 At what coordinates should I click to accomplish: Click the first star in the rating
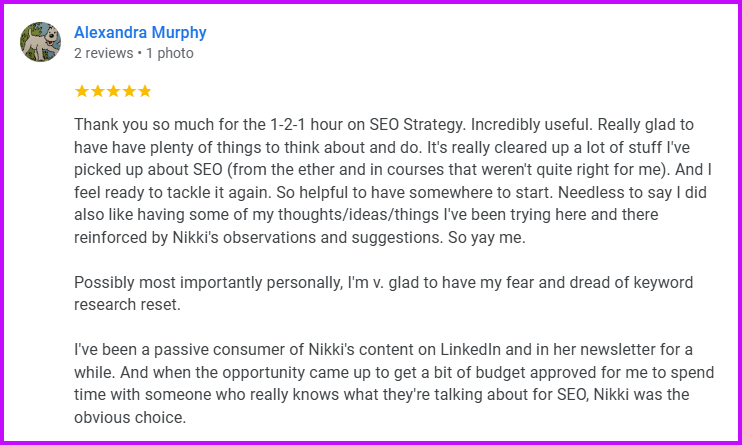tap(82, 91)
